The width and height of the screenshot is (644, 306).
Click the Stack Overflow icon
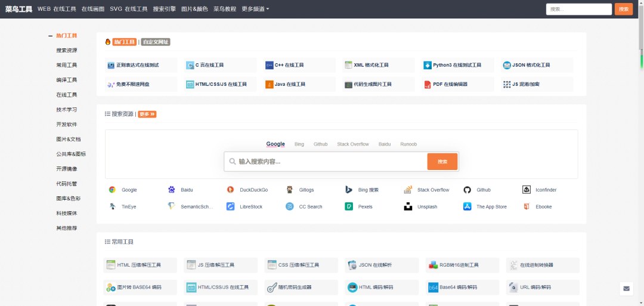[x=408, y=190]
